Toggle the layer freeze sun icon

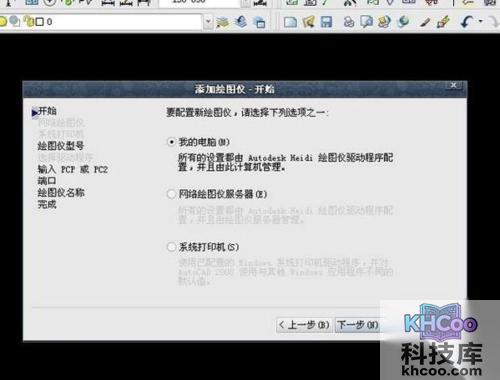click(x=3, y=22)
